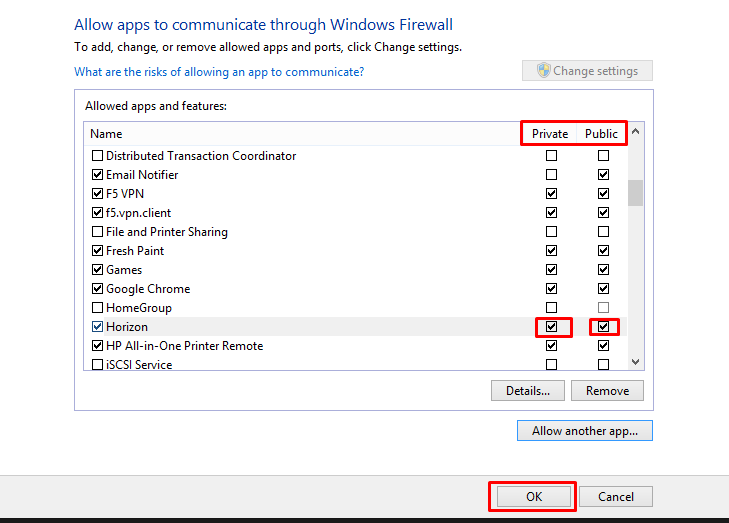729x523 pixels.
Task: Click the Remove button
Action: click(x=607, y=391)
